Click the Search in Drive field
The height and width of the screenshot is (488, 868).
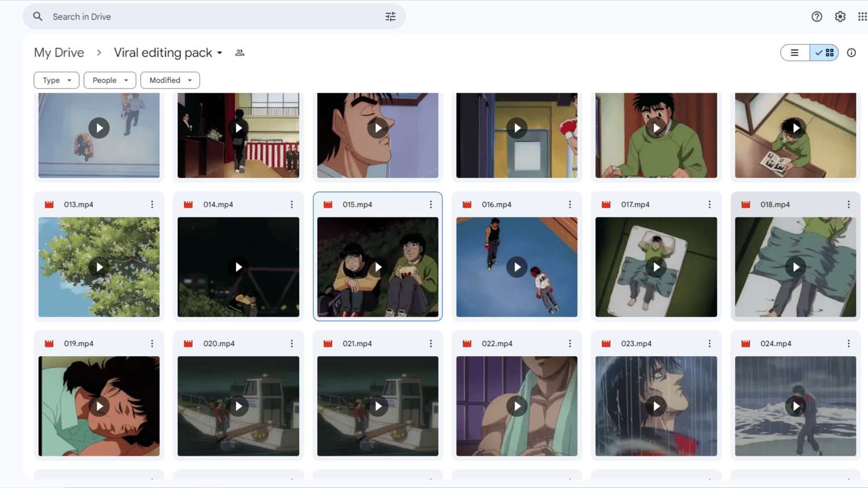pos(214,17)
